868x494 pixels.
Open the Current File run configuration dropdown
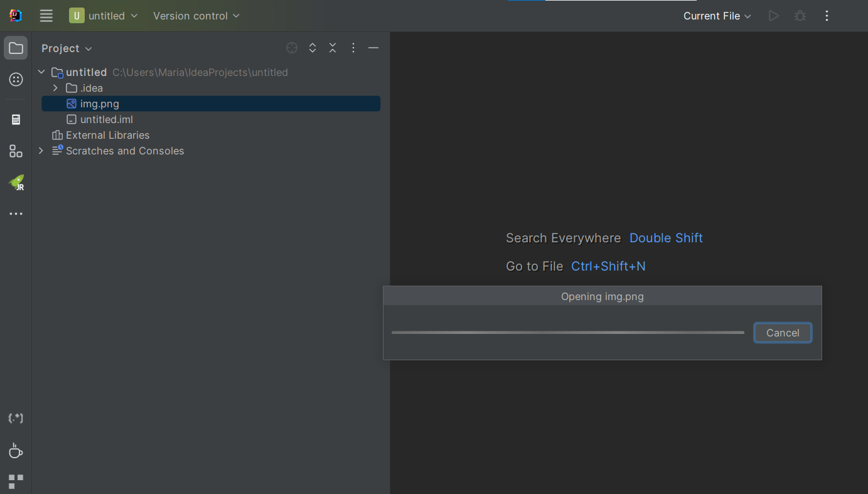tap(715, 16)
